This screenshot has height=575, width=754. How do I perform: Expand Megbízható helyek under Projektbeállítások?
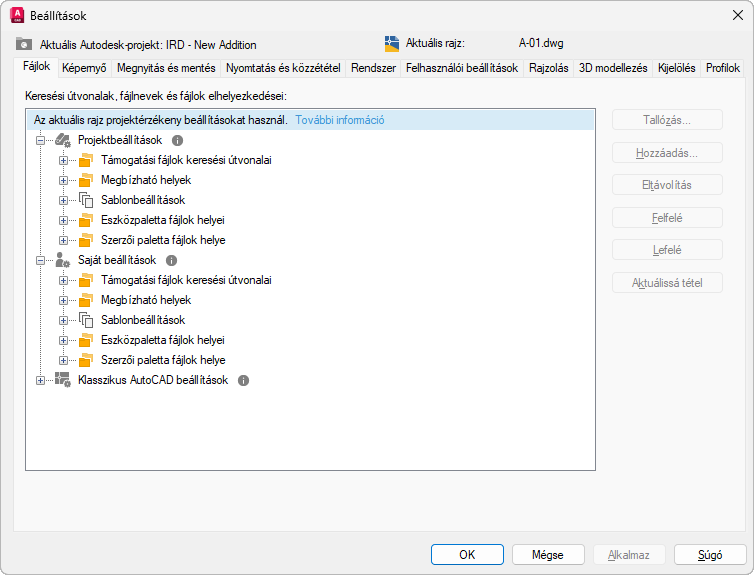(x=63, y=180)
